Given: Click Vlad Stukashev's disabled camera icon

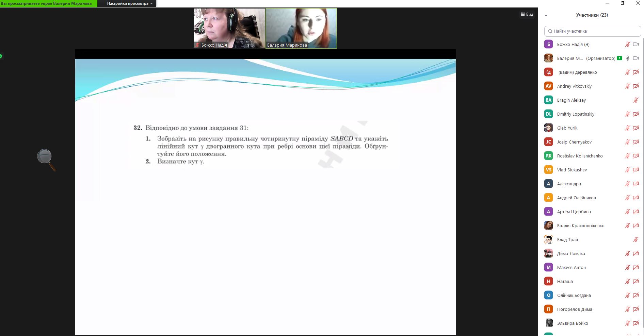Looking at the screenshot, I should tap(635, 170).
